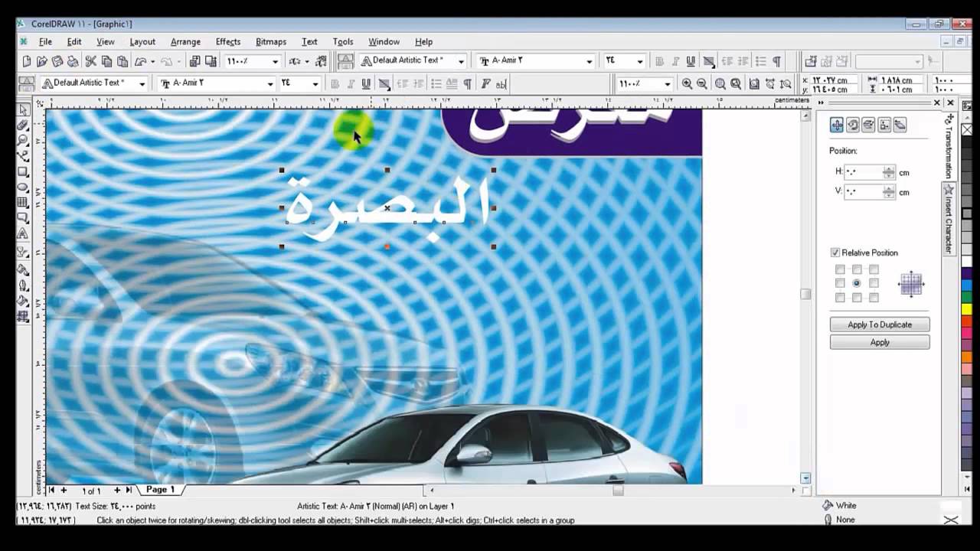This screenshot has height=551, width=980.
Task: Adjust the V position spinner arrows
Action: click(888, 192)
